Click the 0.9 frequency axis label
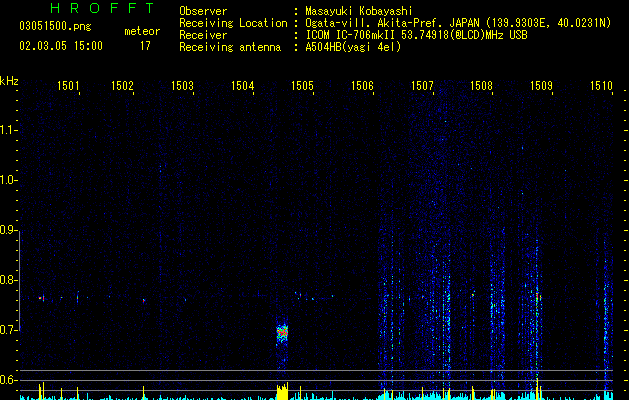Viewport: 629px width, 400px height. 7,230
